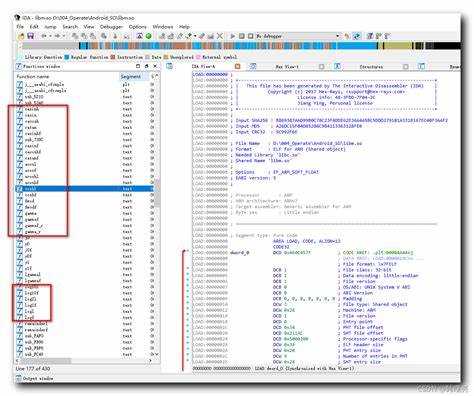
Task: Close the IDA View-A tab
Action: tap(237, 67)
